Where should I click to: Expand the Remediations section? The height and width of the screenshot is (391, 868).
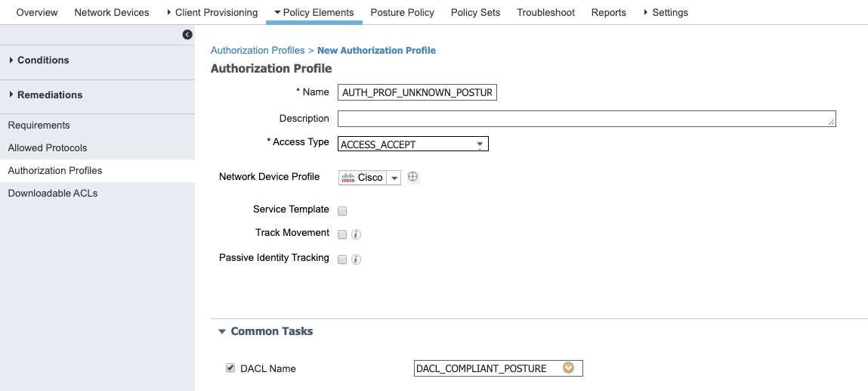(50, 95)
